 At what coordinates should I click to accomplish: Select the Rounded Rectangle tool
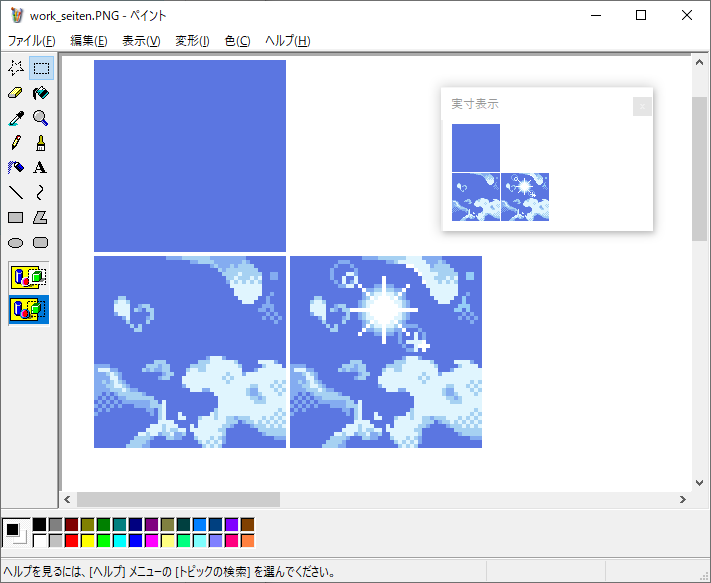pyautogui.click(x=40, y=243)
